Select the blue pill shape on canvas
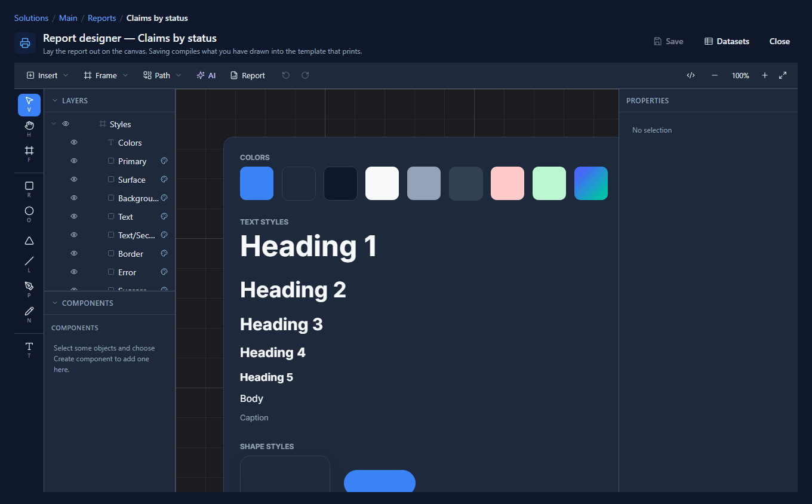The image size is (812, 504). coord(380,481)
